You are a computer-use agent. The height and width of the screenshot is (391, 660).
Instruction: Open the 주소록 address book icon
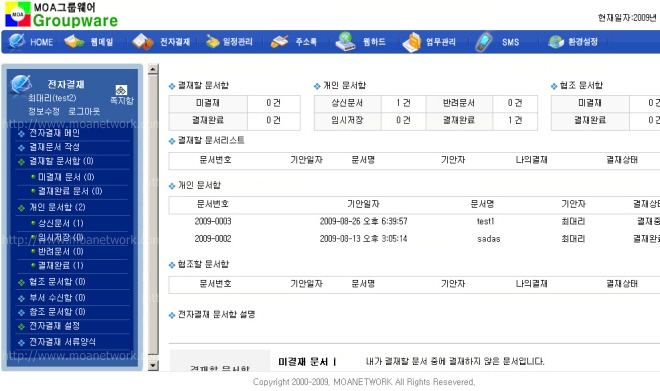tap(279, 42)
